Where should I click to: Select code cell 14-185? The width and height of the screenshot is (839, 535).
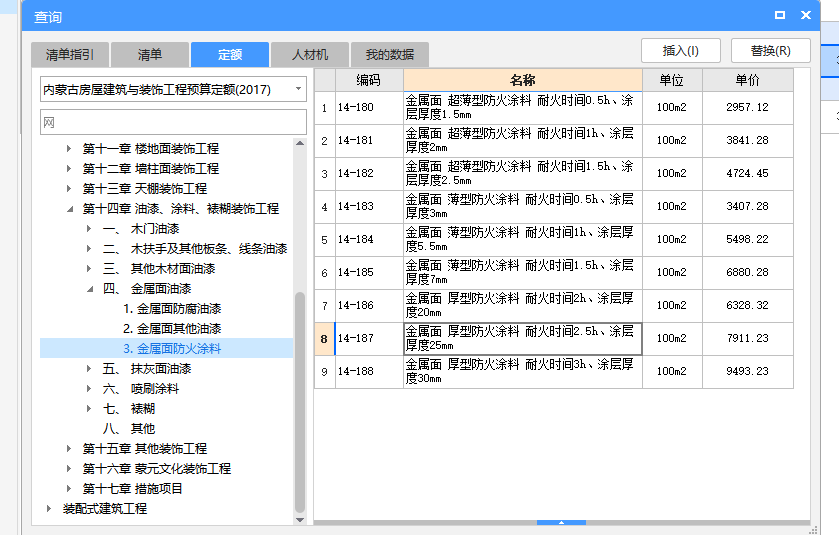(369, 273)
